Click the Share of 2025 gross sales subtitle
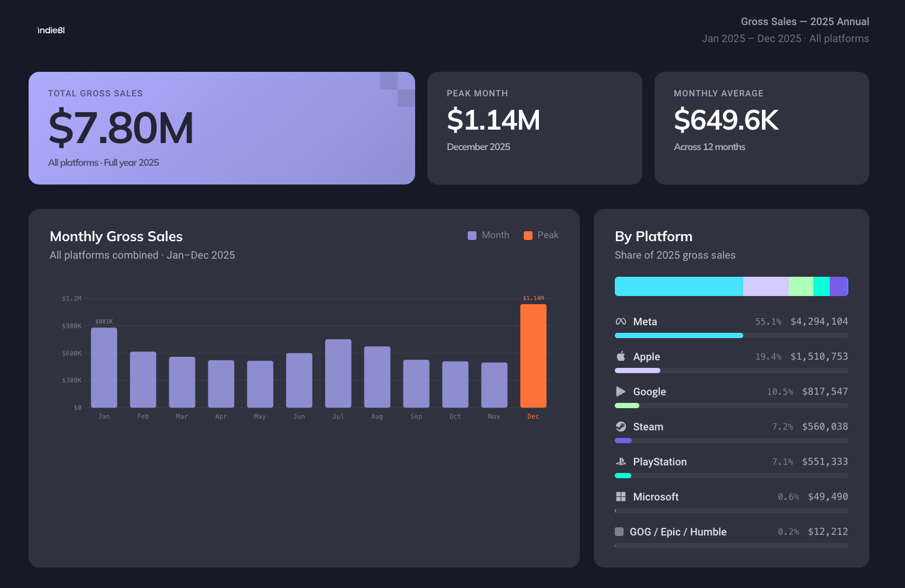 tap(675, 255)
